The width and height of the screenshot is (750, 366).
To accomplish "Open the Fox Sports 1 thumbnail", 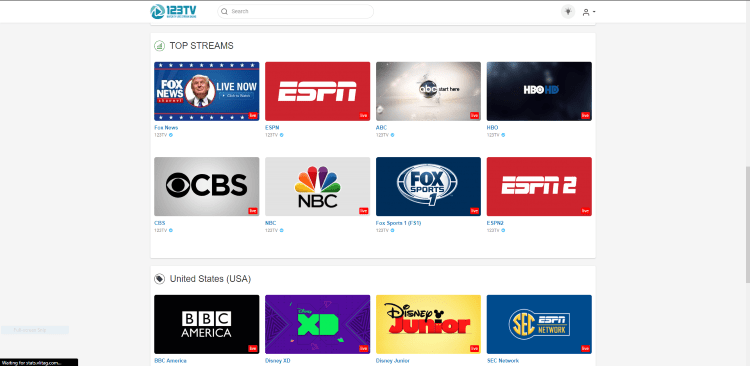I will tap(429, 186).
